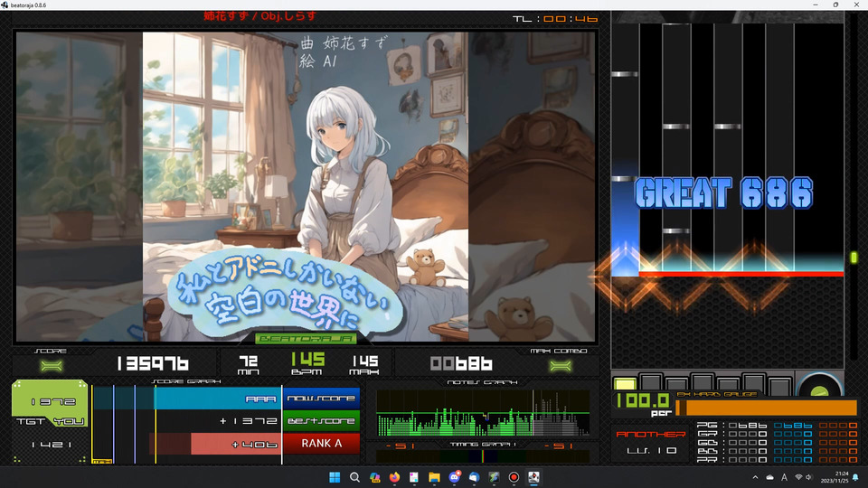Viewport: 868px width, 488px height.
Task: Click the green lane cover marker
Action: tap(854, 258)
